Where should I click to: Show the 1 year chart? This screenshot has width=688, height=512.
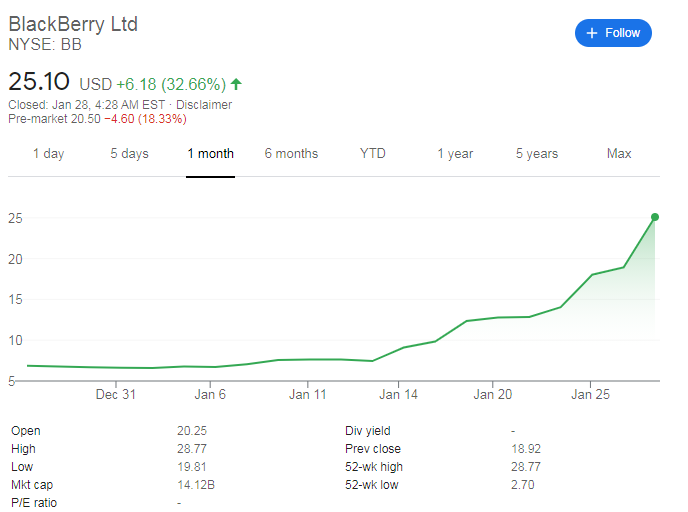tap(455, 154)
